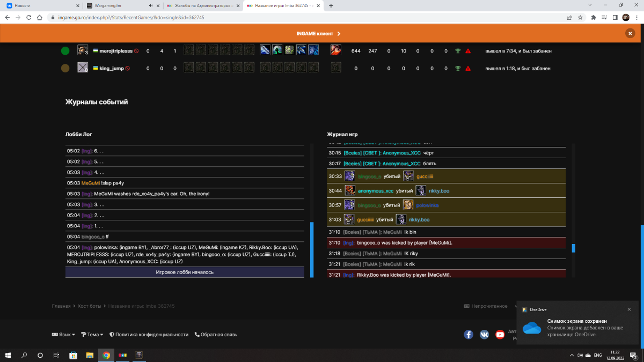Click the Журнал игр blue scrollbar handle
Image resolution: width=644 pixels, height=362 pixels.
point(573,248)
